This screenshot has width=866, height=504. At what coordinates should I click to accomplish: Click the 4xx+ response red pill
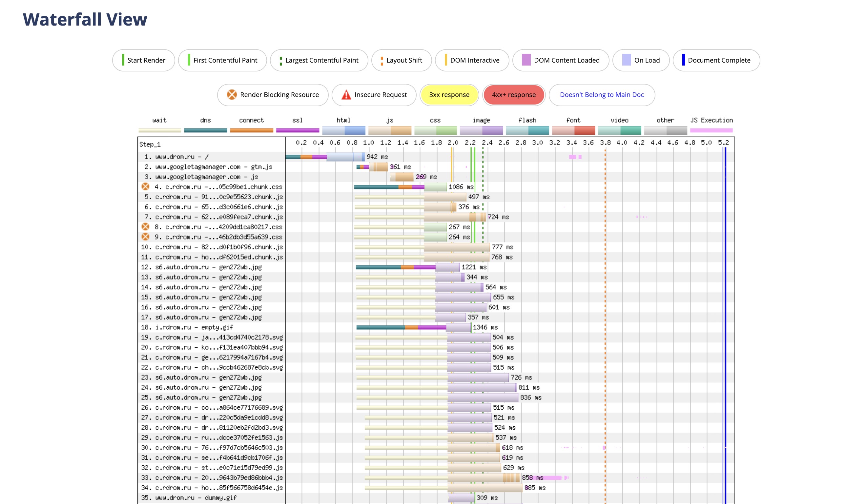(513, 95)
